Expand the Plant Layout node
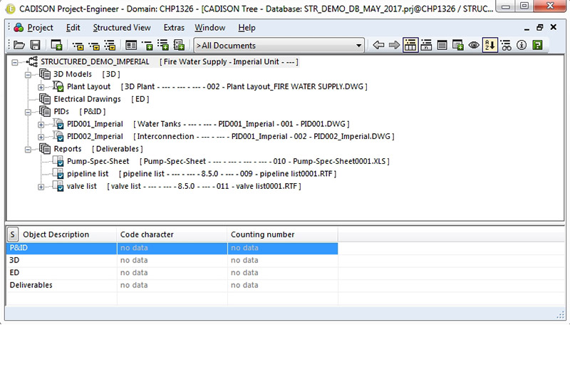The image size is (570, 392). (41, 87)
